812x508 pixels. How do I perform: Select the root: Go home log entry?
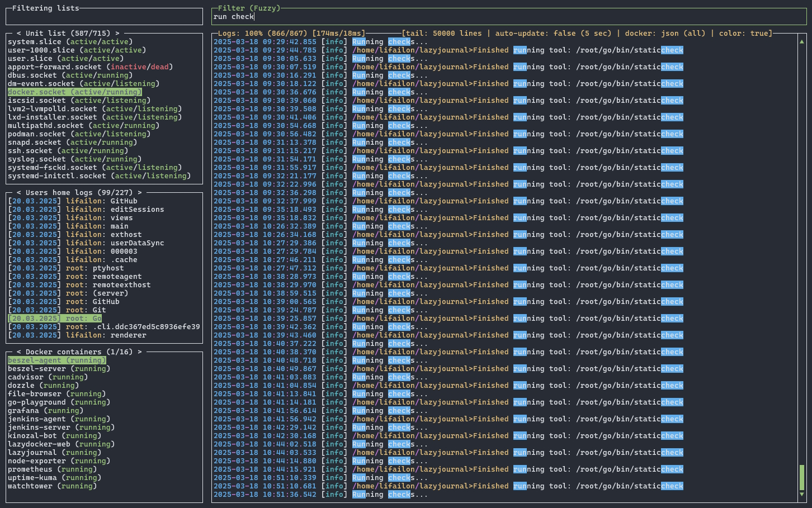[55, 319]
